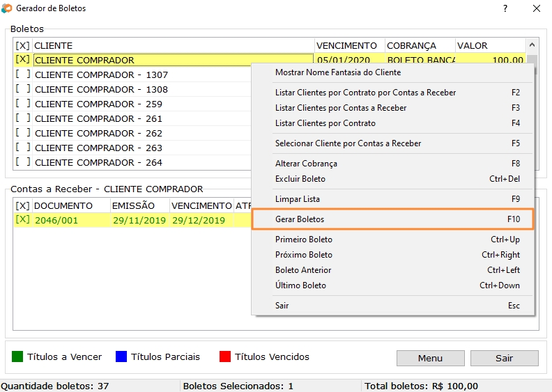This screenshot has width=552, height=392.
Task: Sort by the VENCIMENTO column header in Boletos
Action: coord(346,46)
